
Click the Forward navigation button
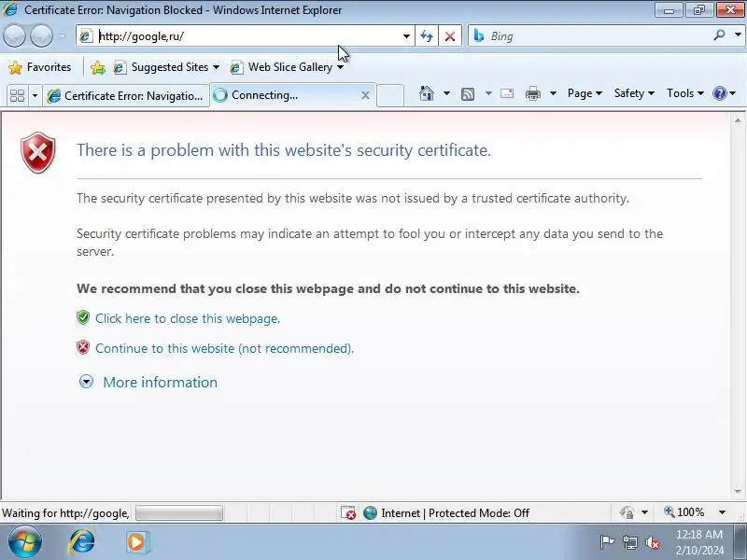(x=41, y=35)
